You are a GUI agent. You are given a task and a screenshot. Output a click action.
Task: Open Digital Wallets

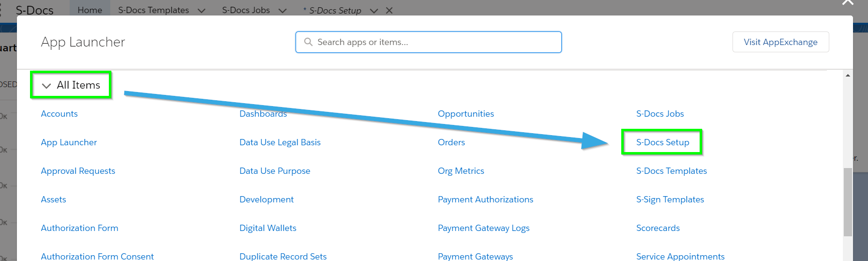[x=268, y=228]
